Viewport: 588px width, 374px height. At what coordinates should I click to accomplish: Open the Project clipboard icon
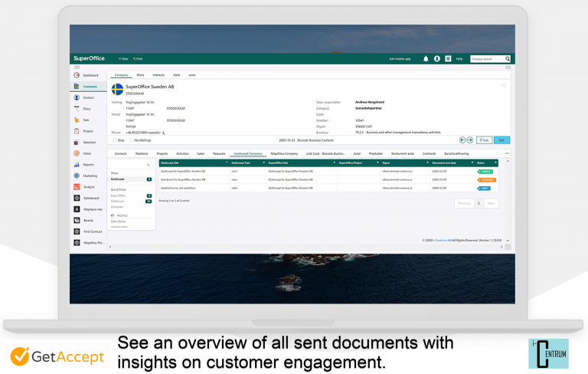[77, 131]
